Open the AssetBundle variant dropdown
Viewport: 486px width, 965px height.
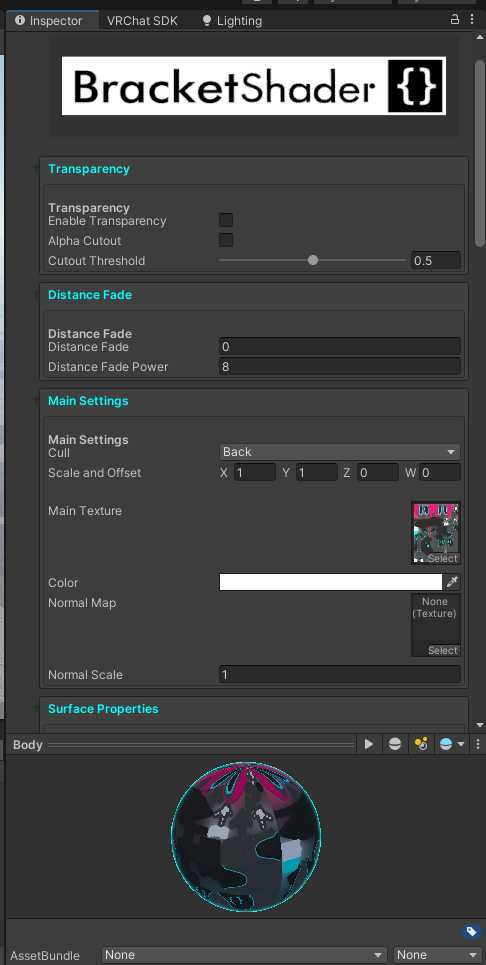[437, 955]
